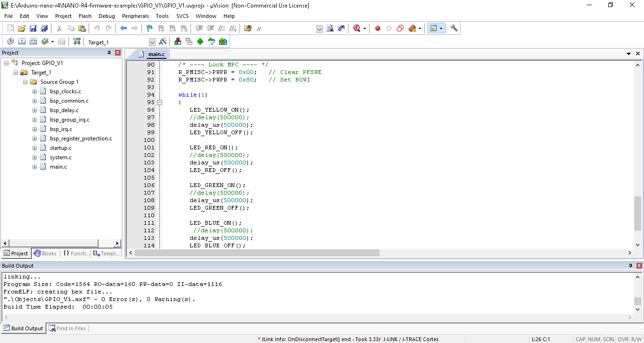Toggle the bookmark flag icon in toolbar
This screenshot has height=343, width=644.
pyautogui.click(x=149, y=28)
